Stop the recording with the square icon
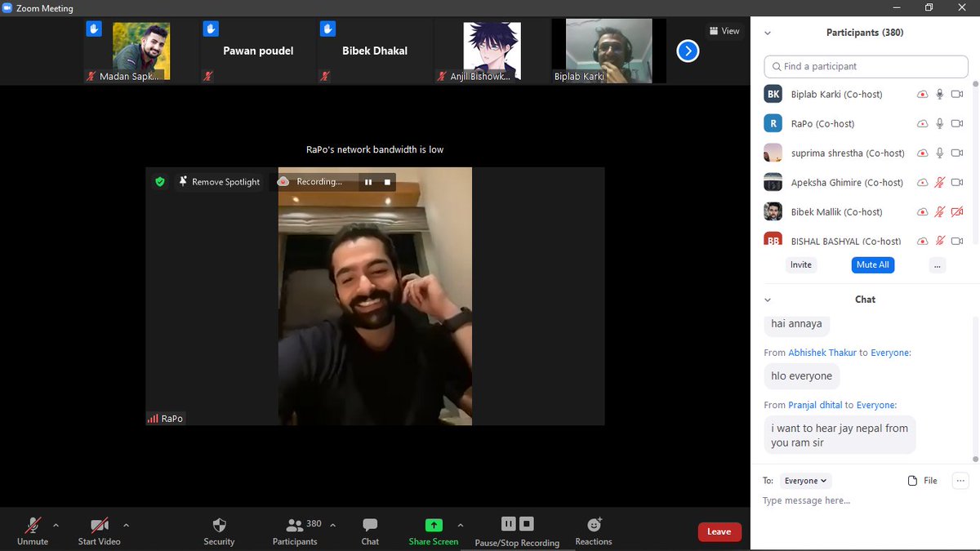This screenshot has height=551, width=980. pyautogui.click(x=527, y=523)
